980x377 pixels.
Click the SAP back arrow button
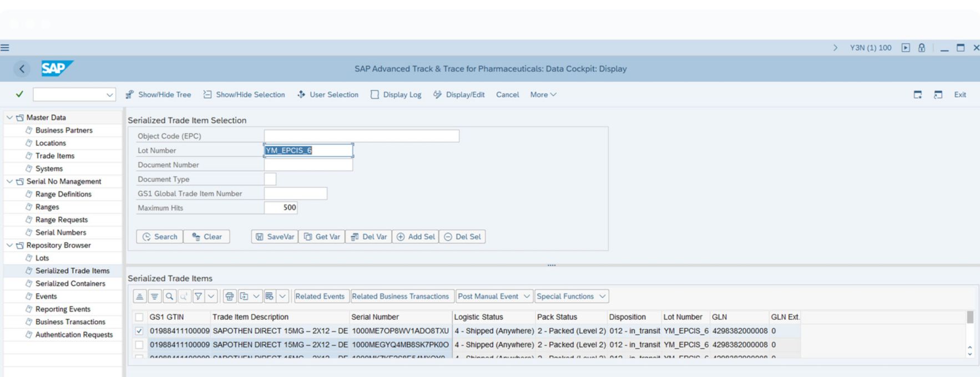point(22,69)
